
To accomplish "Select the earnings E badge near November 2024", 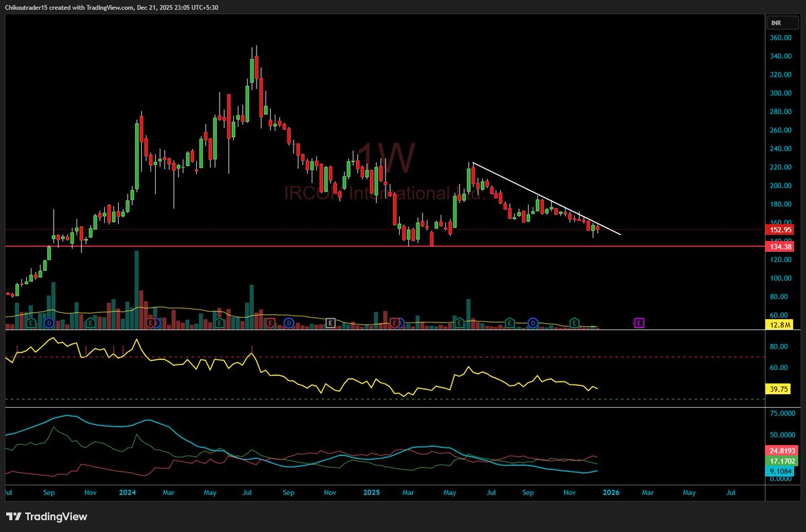I will point(330,322).
